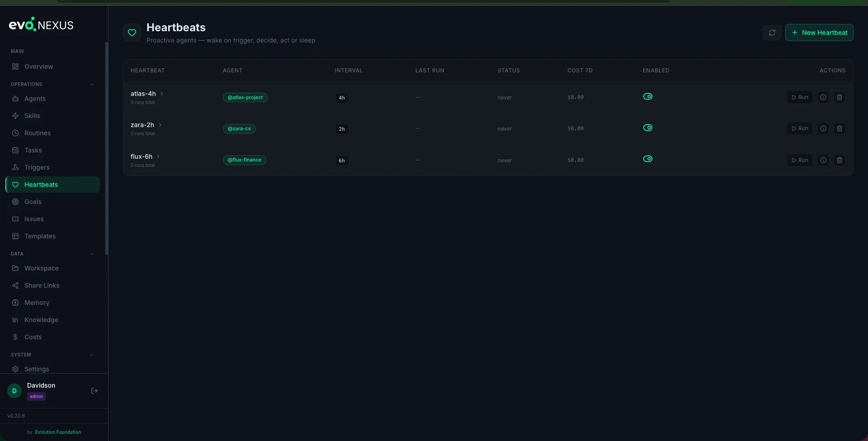This screenshot has height=441, width=868.
Task: Click the 2h interval badge
Action: coord(342,129)
